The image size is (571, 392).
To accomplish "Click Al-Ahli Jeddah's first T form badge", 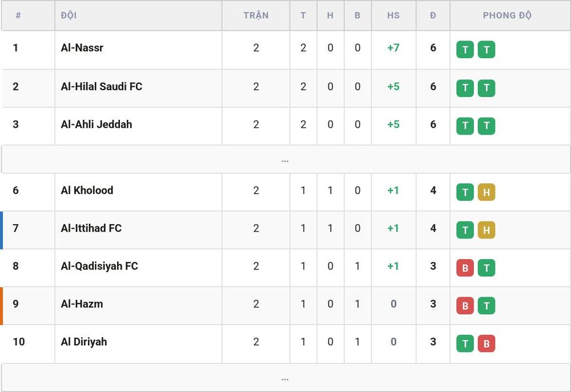I will click(x=465, y=126).
